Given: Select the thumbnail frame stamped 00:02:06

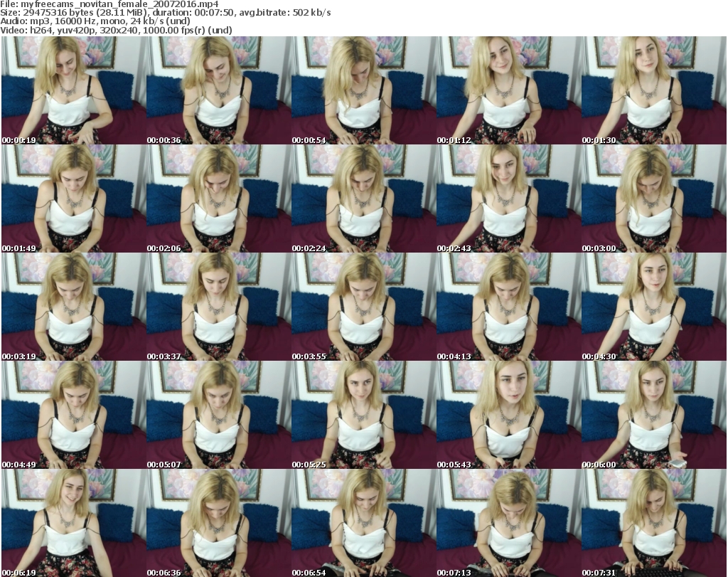Looking at the screenshot, I should (219, 198).
